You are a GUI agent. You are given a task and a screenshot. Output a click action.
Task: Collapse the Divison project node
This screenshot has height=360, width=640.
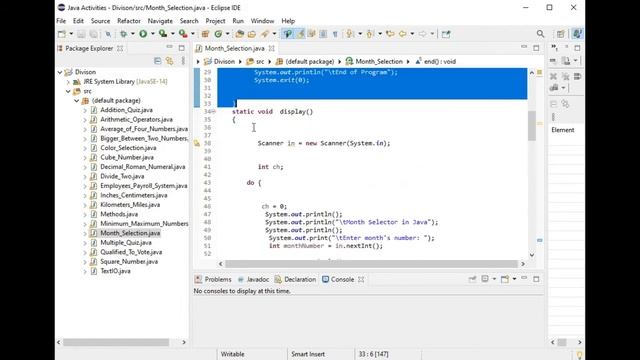tap(60, 72)
